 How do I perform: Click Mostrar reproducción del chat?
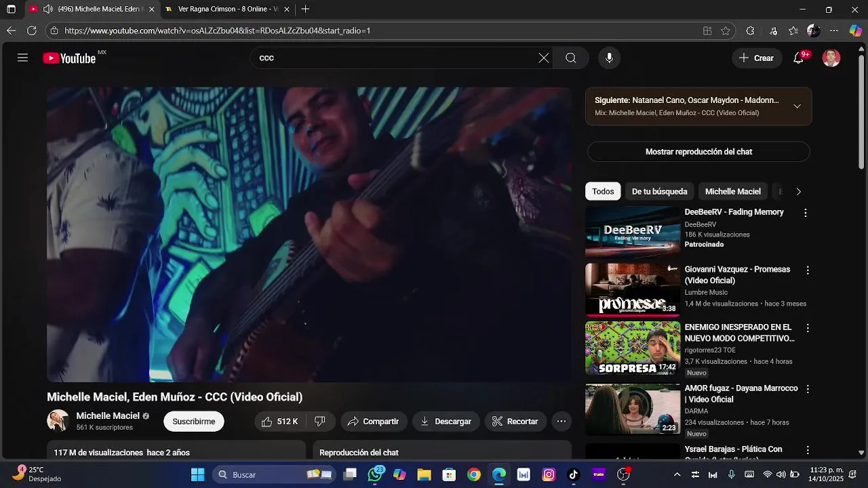(698, 152)
